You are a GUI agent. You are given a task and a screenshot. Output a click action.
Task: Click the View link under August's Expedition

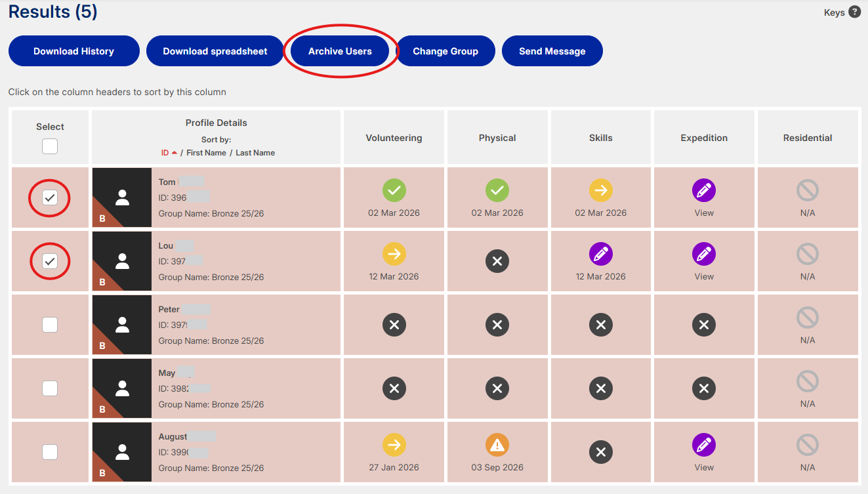coord(704,468)
